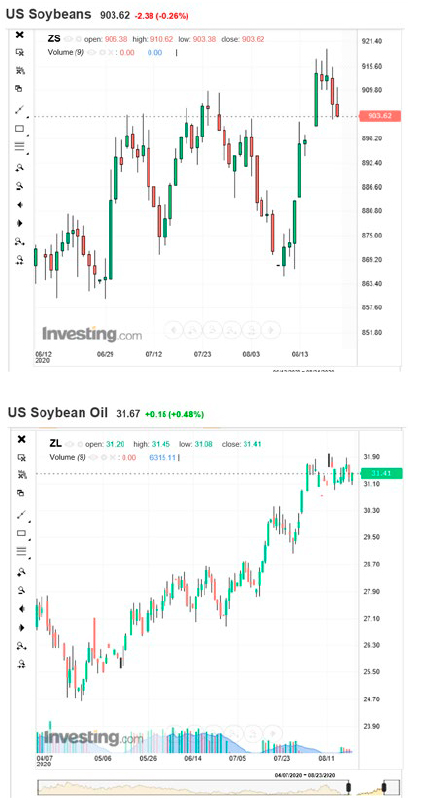Click the 903.62 price label on the axis
The width and height of the screenshot is (424, 800).
click(x=380, y=116)
